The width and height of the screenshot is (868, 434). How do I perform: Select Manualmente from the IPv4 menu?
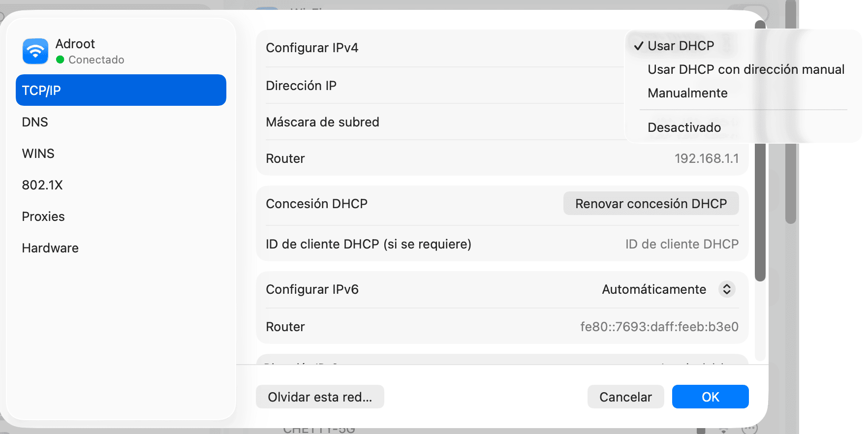click(687, 93)
